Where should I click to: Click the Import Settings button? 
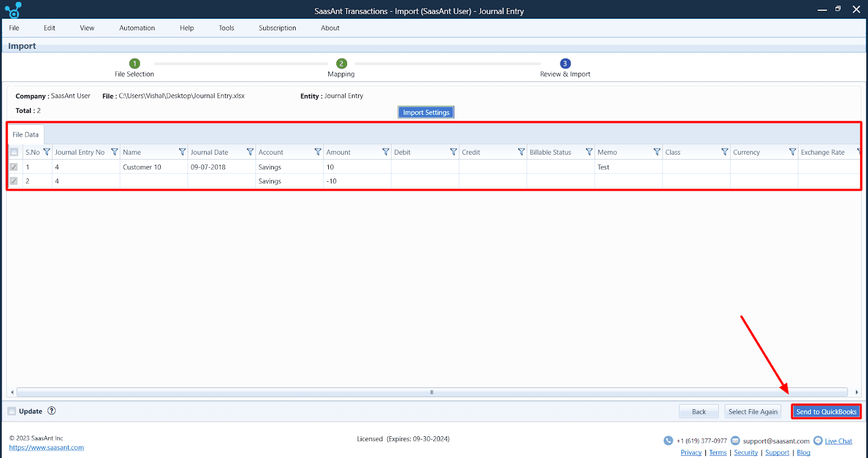pyautogui.click(x=426, y=112)
